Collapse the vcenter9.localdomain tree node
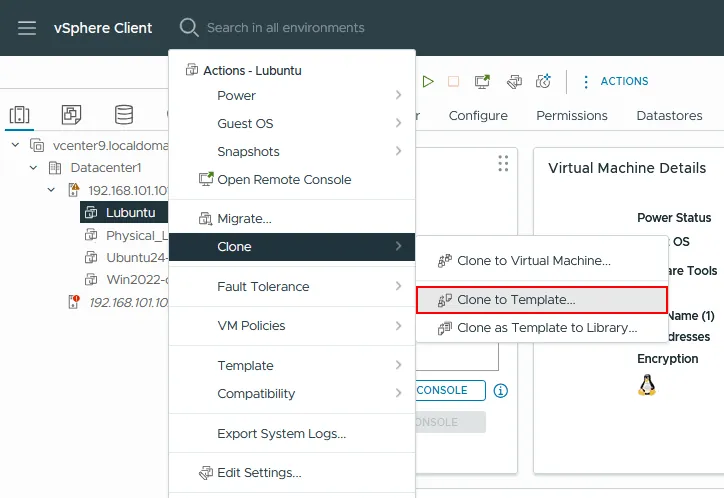 pos(15,145)
